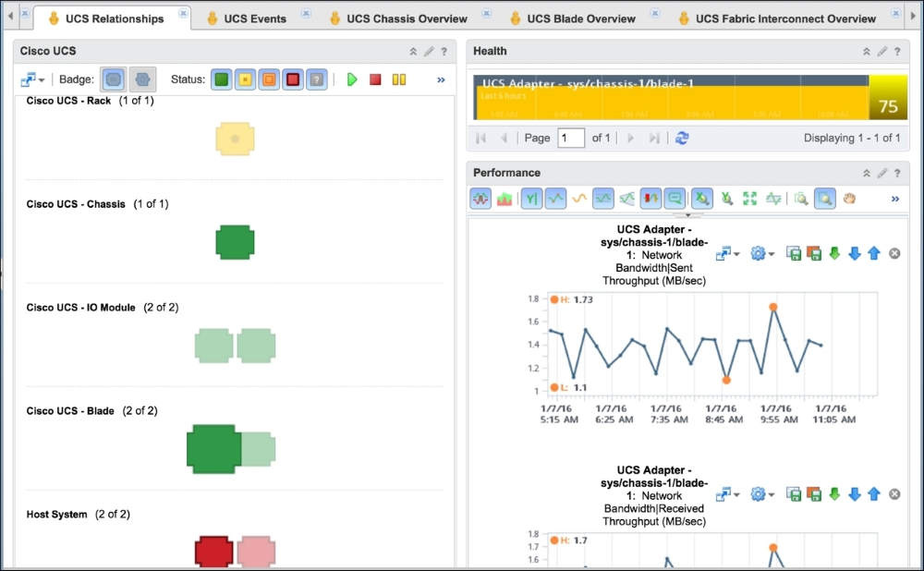Go to previous Health page
Screen dimensions: 924x571
point(504,138)
